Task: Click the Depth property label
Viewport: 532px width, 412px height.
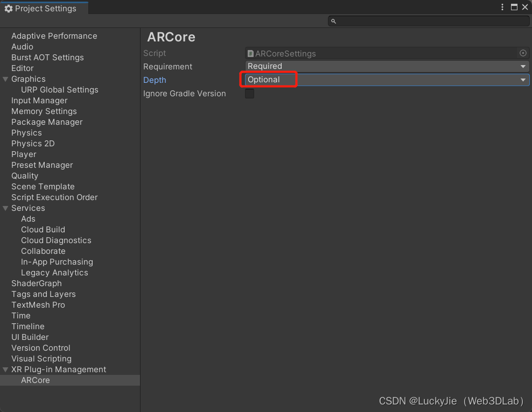Action: (155, 80)
